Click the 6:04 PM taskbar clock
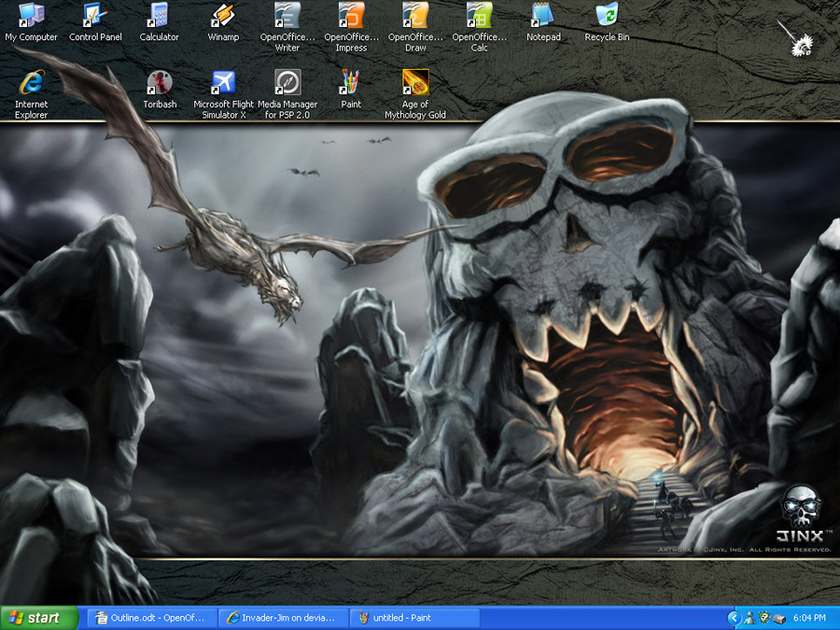Screen dimensions: 840x630 [x=809, y=618]
